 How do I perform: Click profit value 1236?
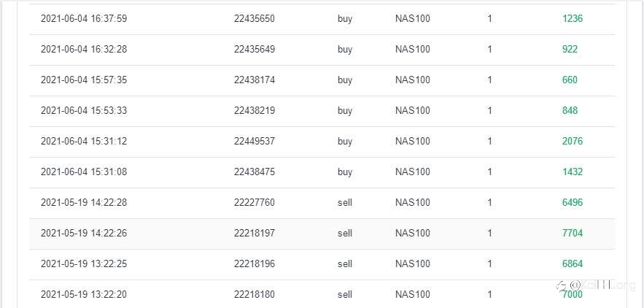572,18
